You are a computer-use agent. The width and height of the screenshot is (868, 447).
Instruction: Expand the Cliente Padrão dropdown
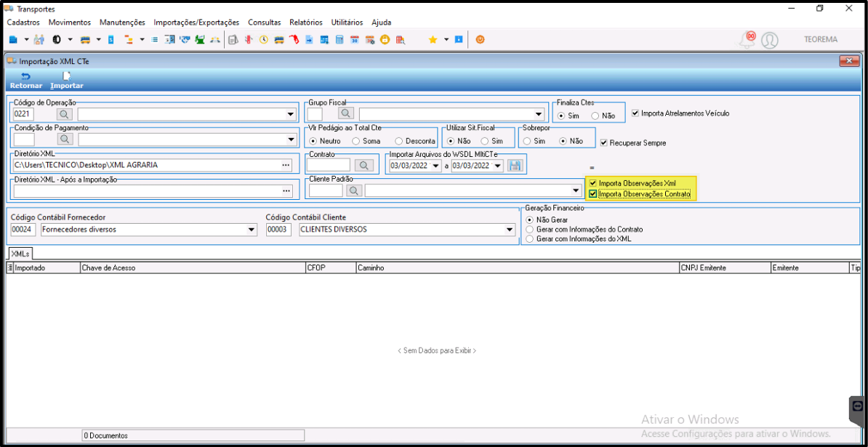point(576,191)
